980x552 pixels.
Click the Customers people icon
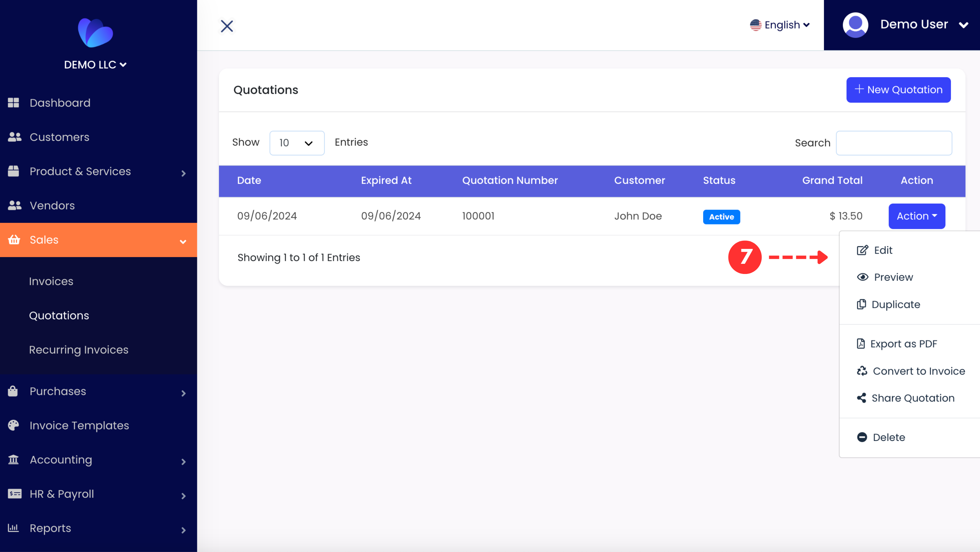click(15, 137)
